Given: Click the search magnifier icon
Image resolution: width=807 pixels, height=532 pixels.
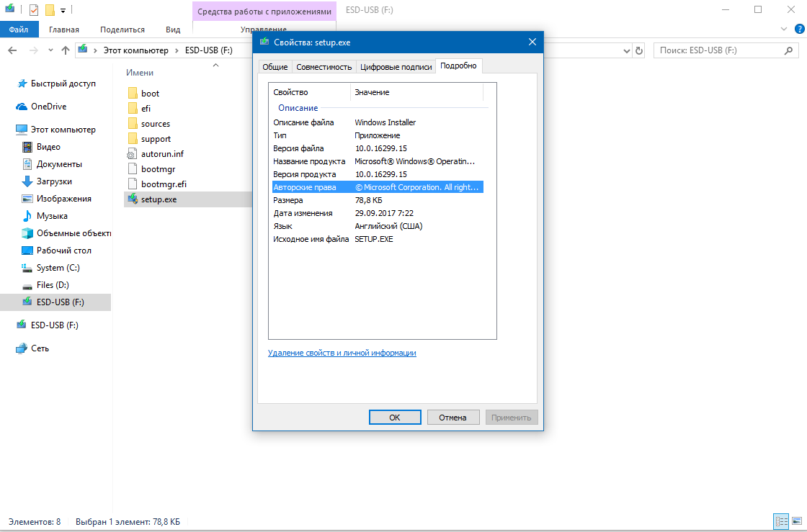Looking at the screenshot, I should (788, 50).
